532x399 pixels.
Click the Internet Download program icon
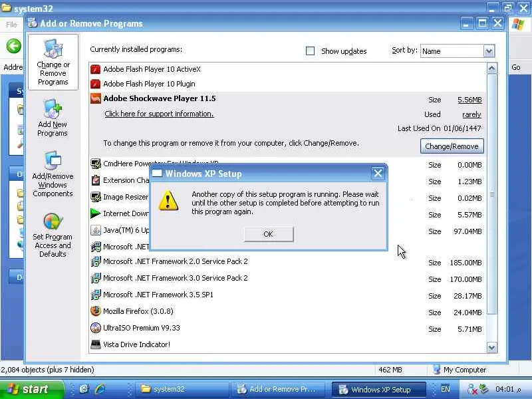pyautogui.click(x=96, y=213)
